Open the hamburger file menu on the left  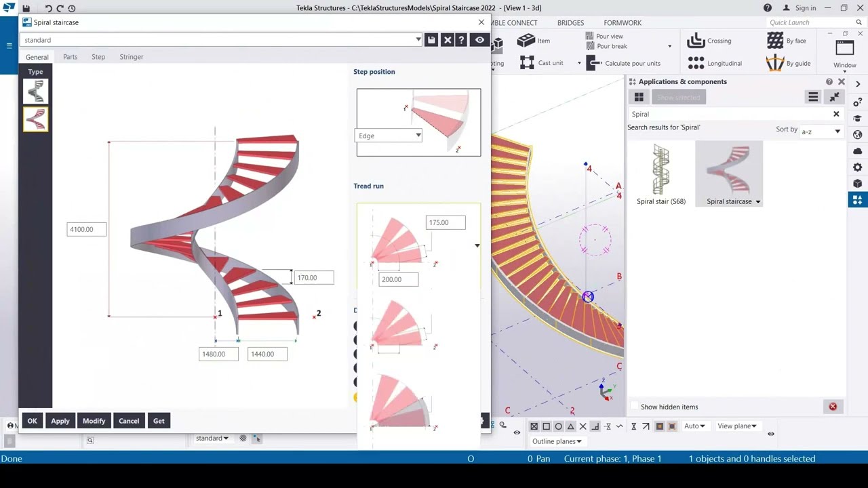9,45
